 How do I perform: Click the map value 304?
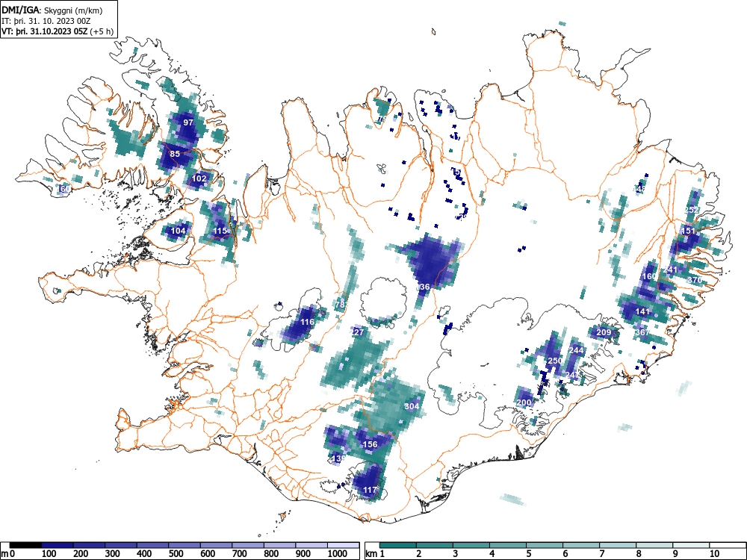(412, 405)
